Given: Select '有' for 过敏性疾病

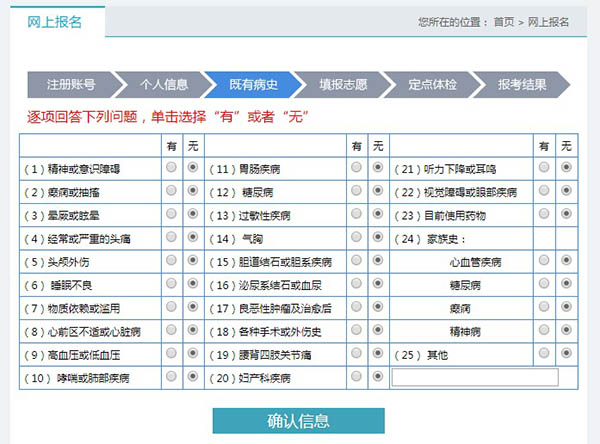Looking at the screenshot, I should tap(357, 214).
